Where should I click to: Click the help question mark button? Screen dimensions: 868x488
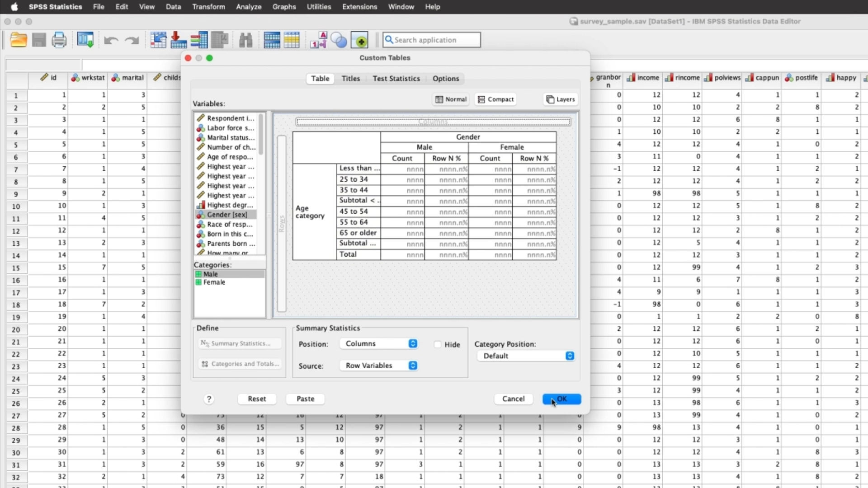208,399
